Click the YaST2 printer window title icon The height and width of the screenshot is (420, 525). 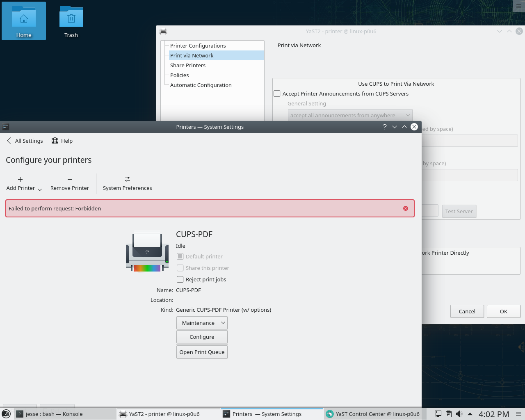click(163, 31)
